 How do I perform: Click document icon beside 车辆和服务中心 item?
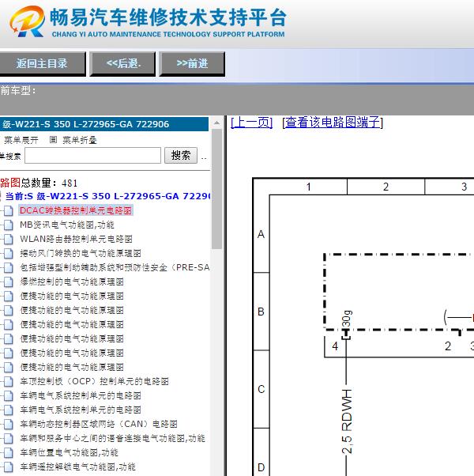pyautogui.click(x=9, y=438)
